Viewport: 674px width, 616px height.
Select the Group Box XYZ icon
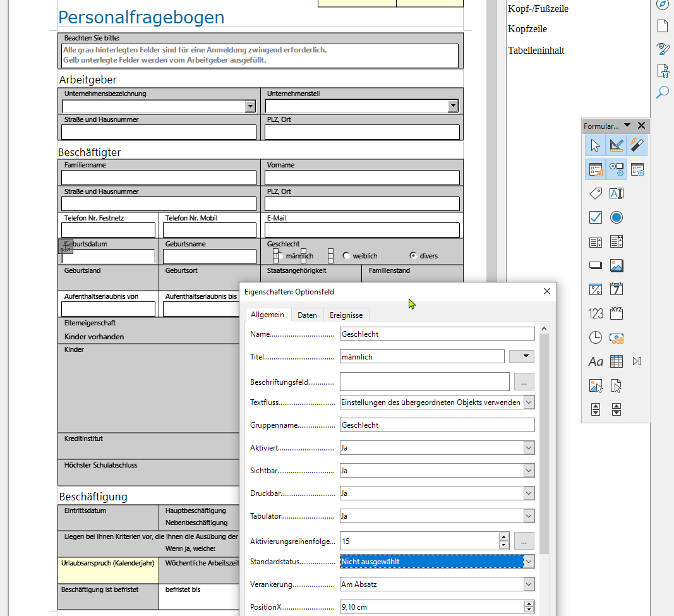point(616,314)
